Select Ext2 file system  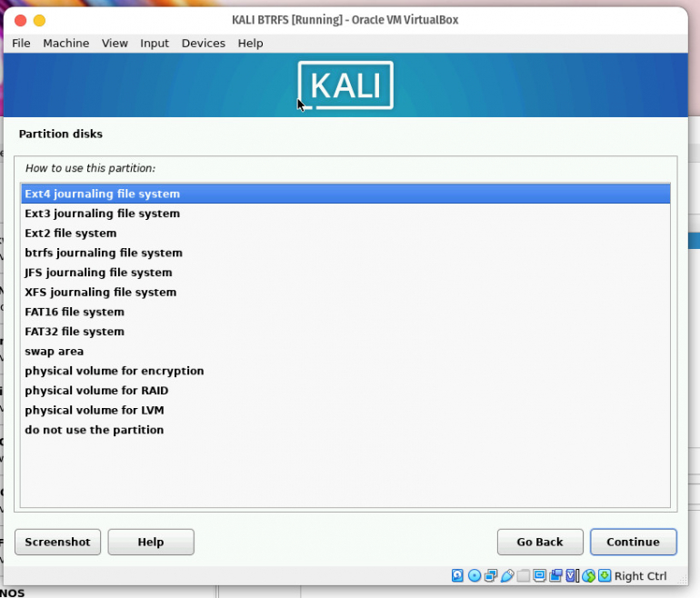click(x=345, y=233)
